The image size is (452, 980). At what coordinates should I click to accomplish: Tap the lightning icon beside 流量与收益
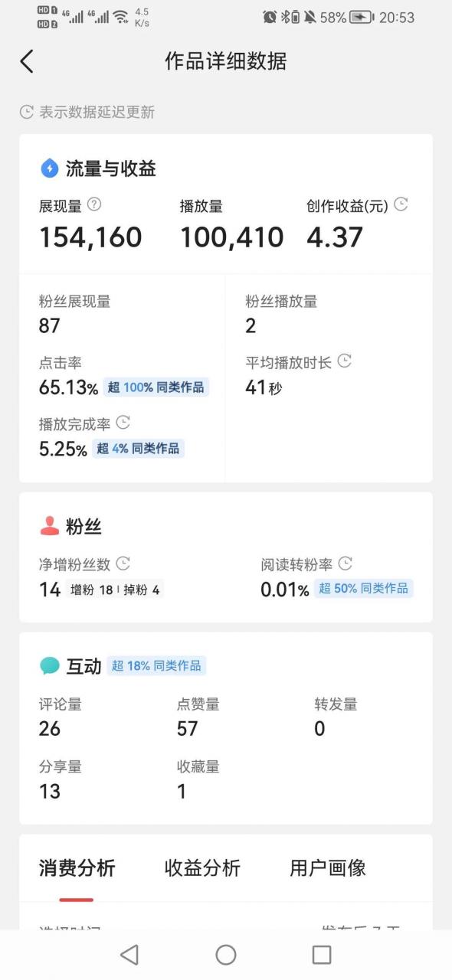tap(49, 168)
